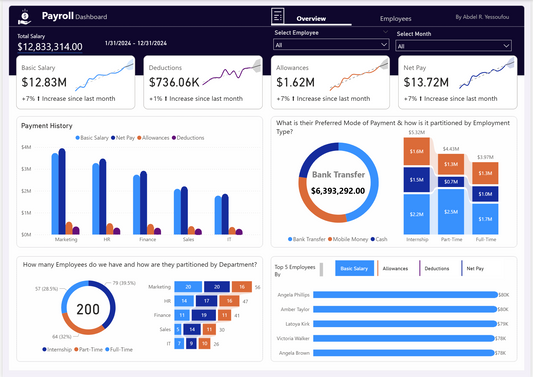The height and width of the screenshot is (377, 533).
Task: Click Internship $2.2M blue ribbon segment
Action: tap(417, 214)
